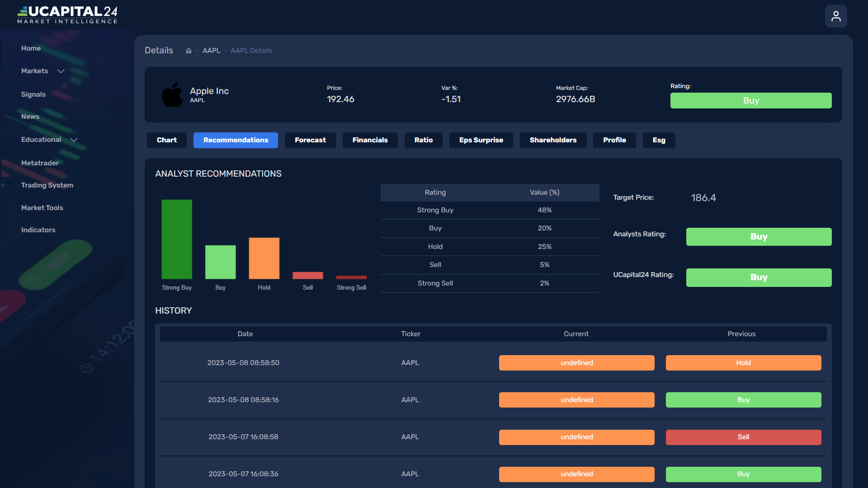Click the Hold badge in history

[744, 363]
